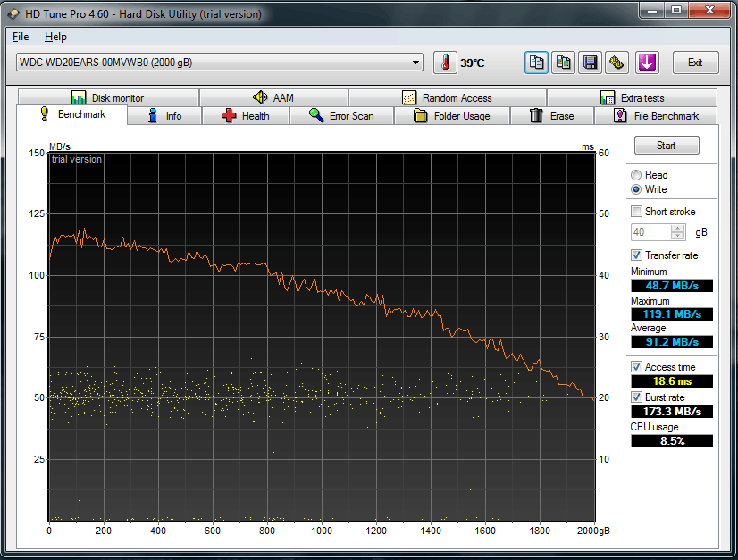Copy screenshot to clipboard icon
Screen dimensions: 738x560
(564, 63)
